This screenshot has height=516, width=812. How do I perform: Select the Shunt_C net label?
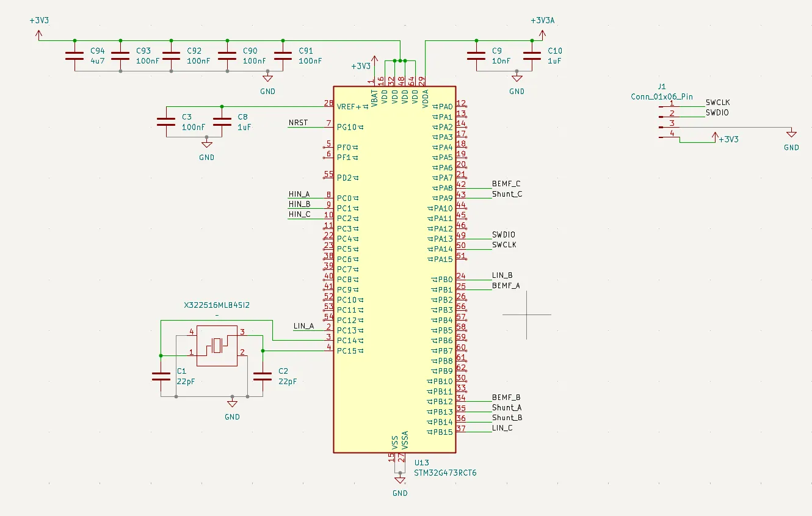[x=507, y=194]
